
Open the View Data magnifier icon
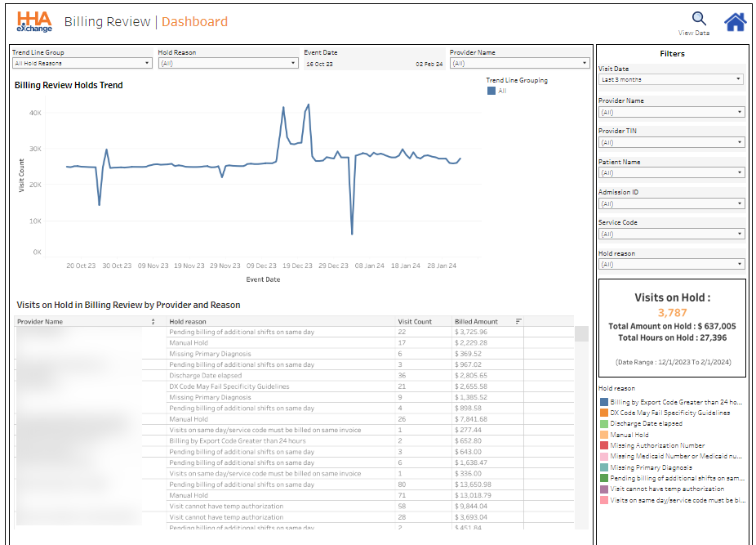point(699,18)
